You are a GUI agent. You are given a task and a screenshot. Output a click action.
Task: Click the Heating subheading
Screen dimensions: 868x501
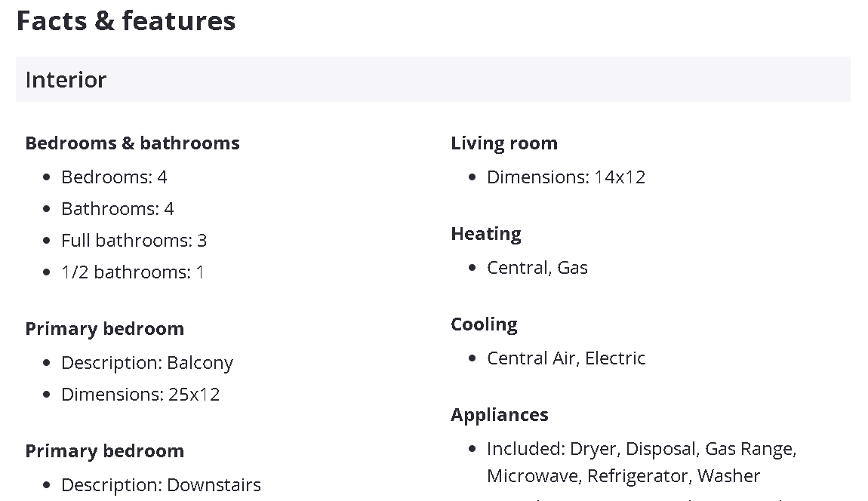pos(486,234)
